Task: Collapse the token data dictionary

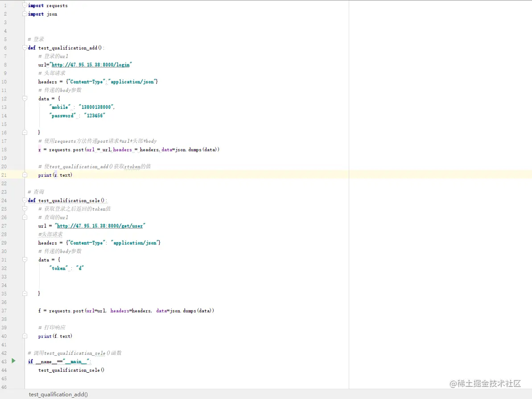Action: 25,260
